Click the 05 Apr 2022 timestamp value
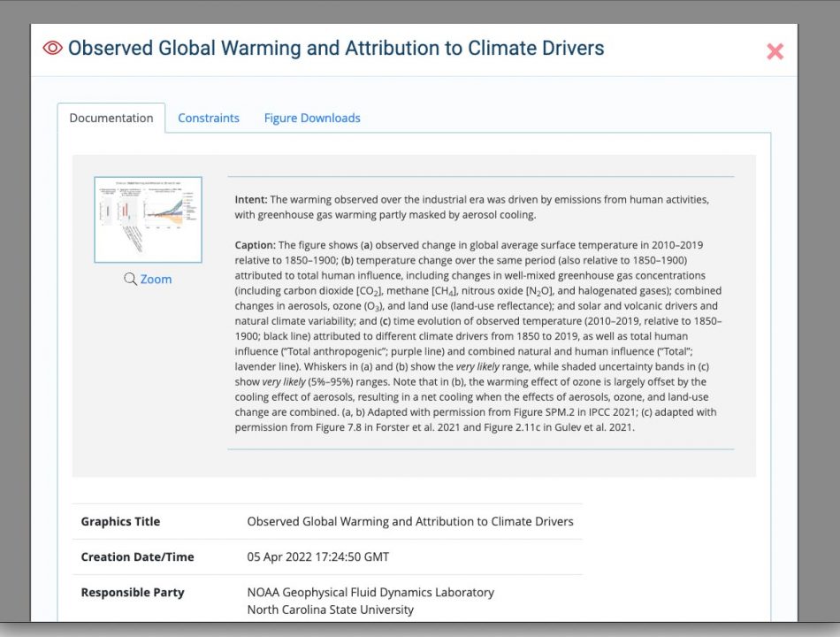 tap(318, 557)
